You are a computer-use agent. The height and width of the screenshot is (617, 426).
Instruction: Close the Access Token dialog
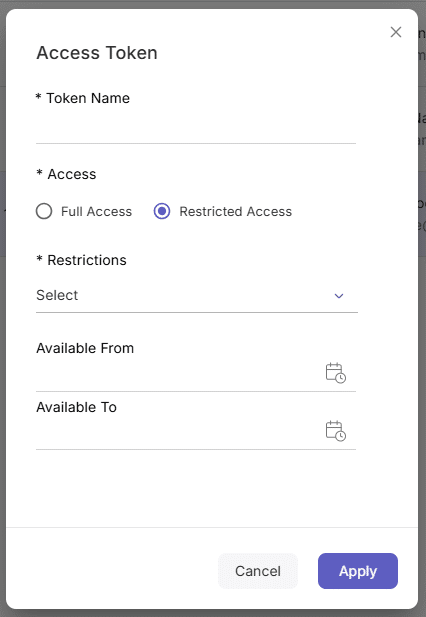[396, 32]
